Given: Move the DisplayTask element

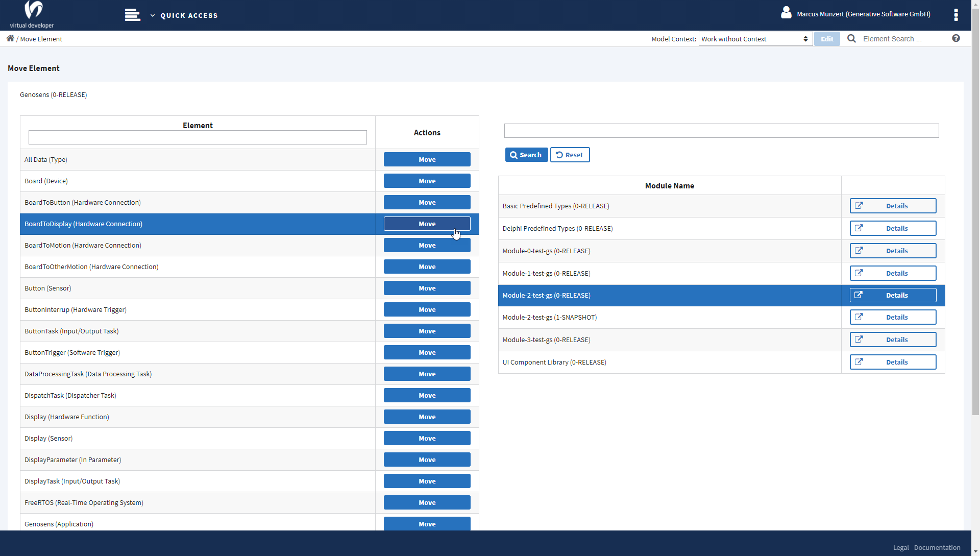Looking at the screenshot, I should pyautogui.click(x=427, y=481).
